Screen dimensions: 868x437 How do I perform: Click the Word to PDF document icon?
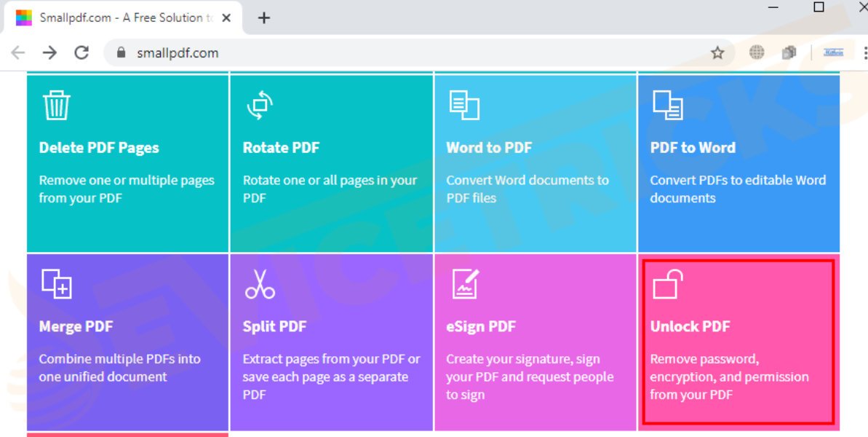464,105
